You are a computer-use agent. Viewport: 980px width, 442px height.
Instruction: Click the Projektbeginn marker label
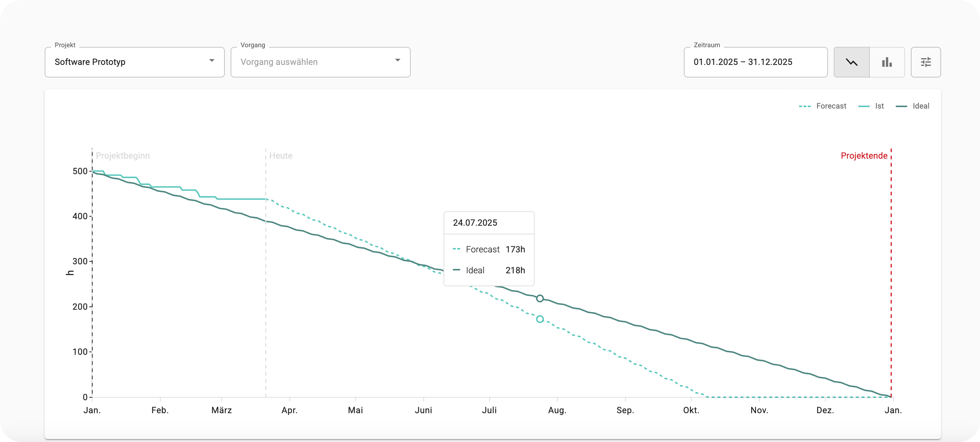122,156
